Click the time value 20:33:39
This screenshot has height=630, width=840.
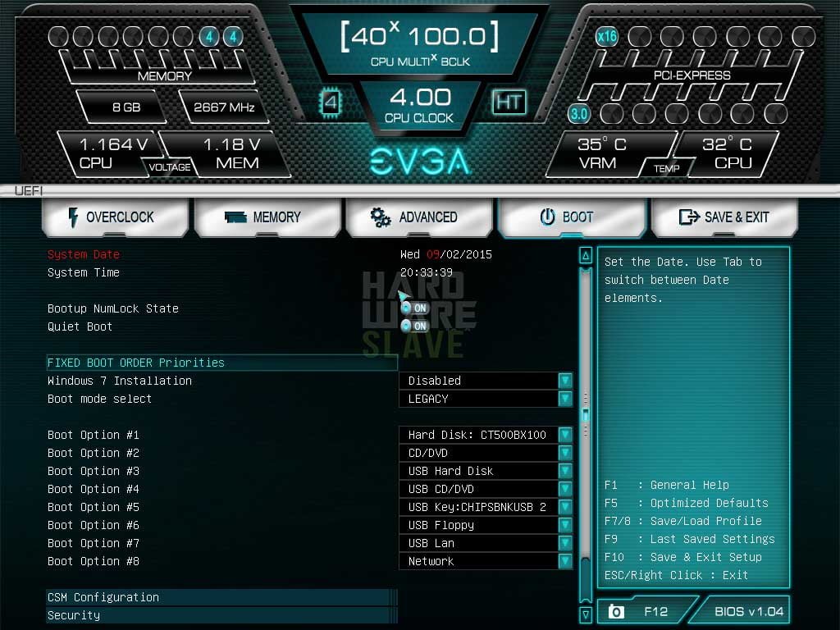coord(427,272)
